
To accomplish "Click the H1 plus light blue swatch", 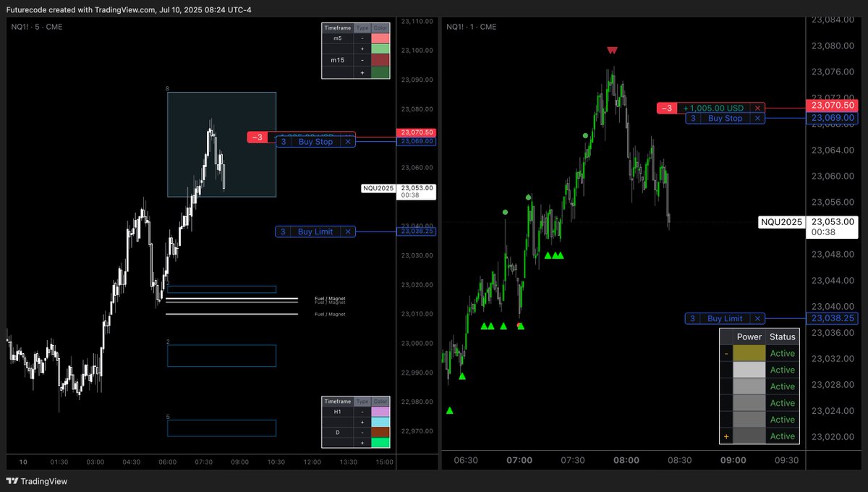I will (x=380, y=421).
